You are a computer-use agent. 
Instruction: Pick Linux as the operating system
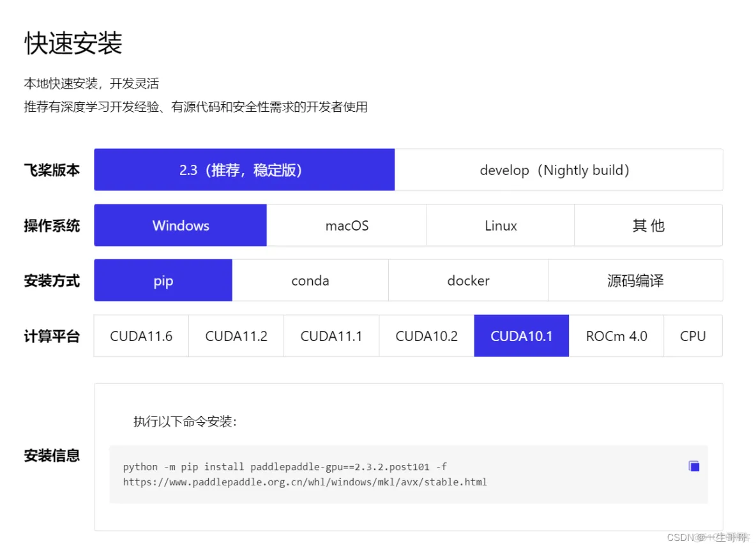click(501, 225)
